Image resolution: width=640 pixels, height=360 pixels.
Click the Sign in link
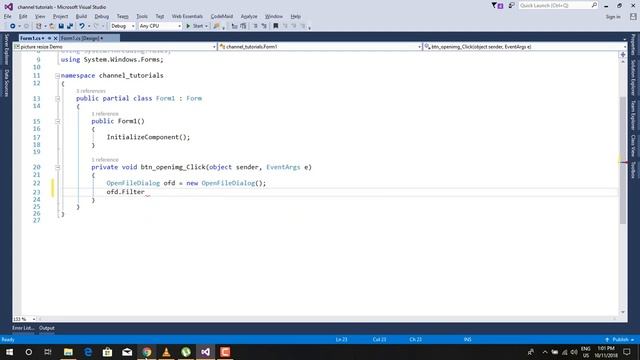613,17
